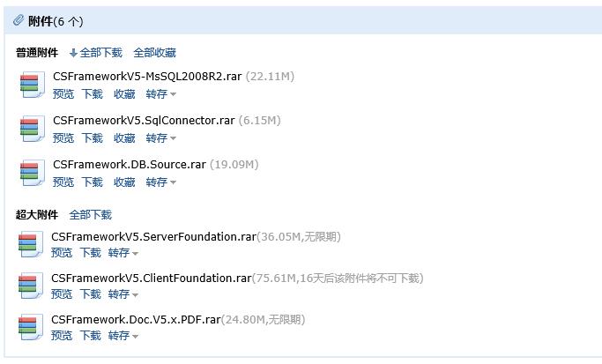Click the CSFrameworkV5.SqlConnector.rar archive icon

tap(32, 129)
